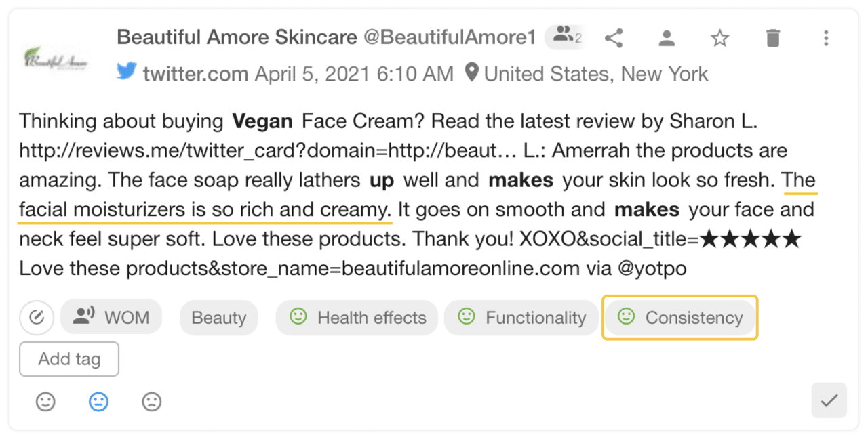The image size is (868, 439).
Task: Click the Health effects tag
Action: click(x=357, y=317)
